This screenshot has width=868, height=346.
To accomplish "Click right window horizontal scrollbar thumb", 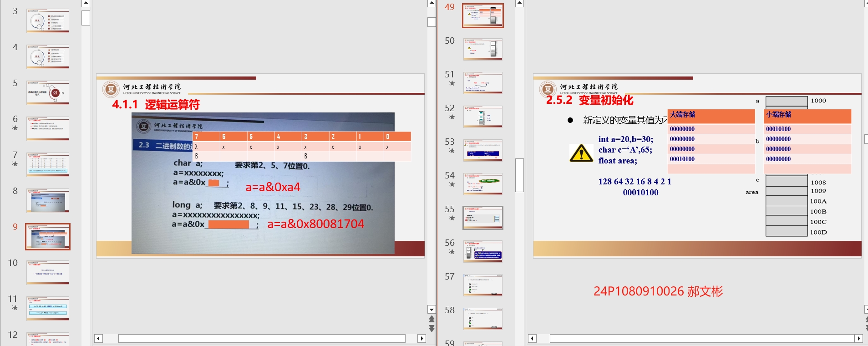I will (702, 338).
